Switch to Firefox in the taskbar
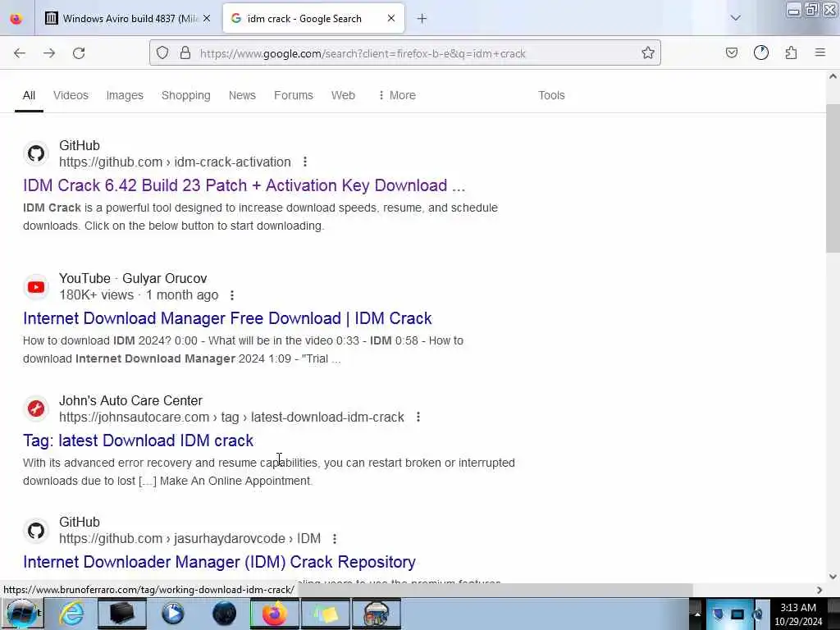 coord(274,614)
